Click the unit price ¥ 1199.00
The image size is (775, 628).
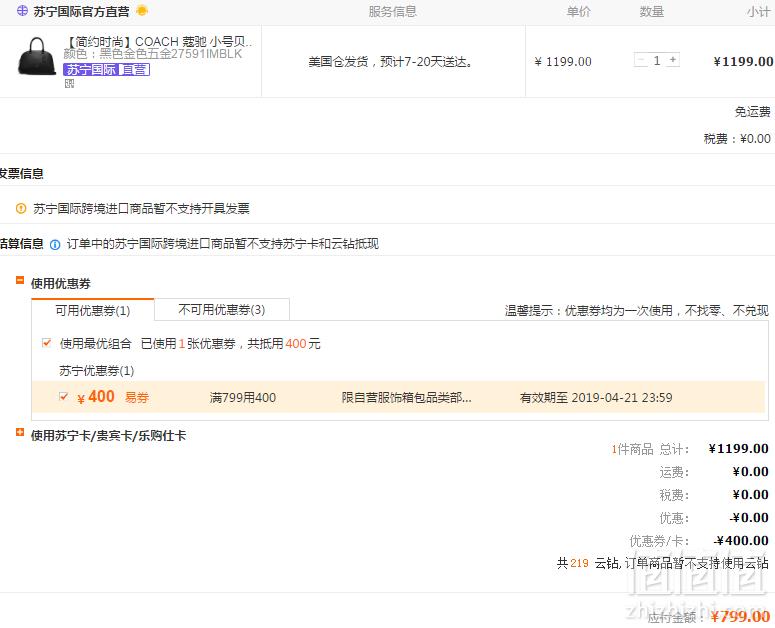[563, 62]
